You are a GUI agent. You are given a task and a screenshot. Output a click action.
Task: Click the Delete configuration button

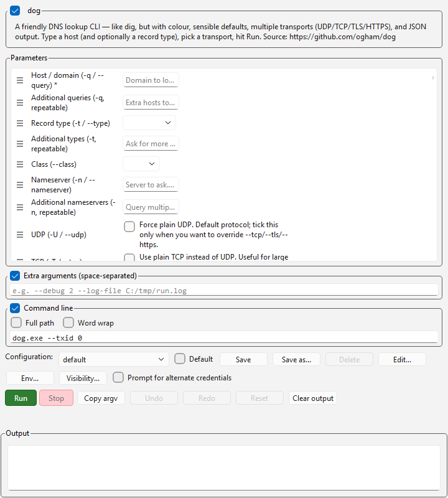pyautogui.click(x=349, y=359)
